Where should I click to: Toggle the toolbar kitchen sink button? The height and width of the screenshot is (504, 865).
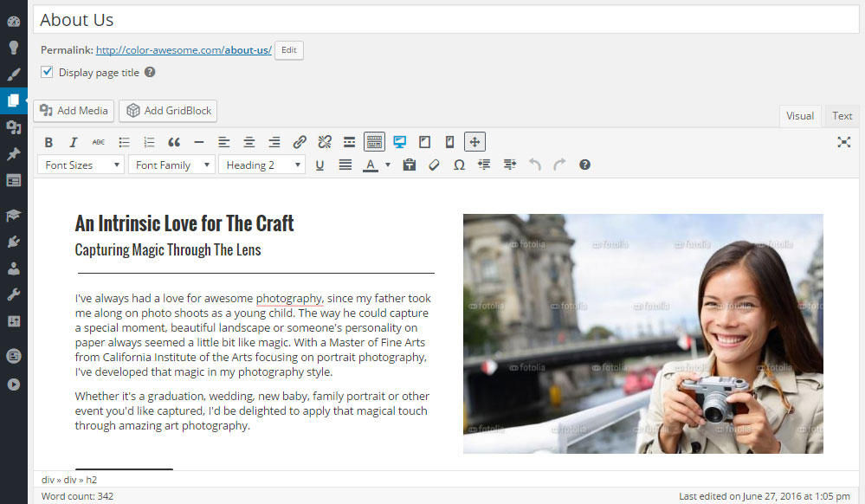374,142
